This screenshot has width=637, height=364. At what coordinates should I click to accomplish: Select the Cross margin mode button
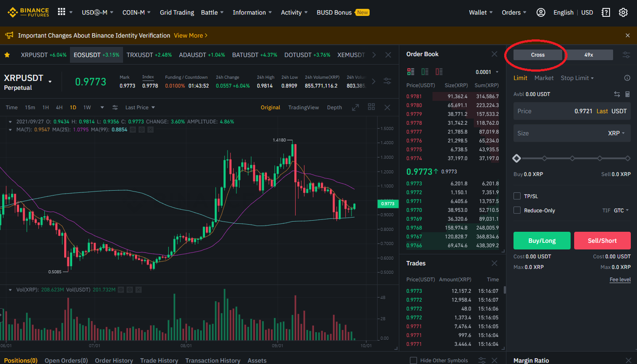click(x=538, y=55)
